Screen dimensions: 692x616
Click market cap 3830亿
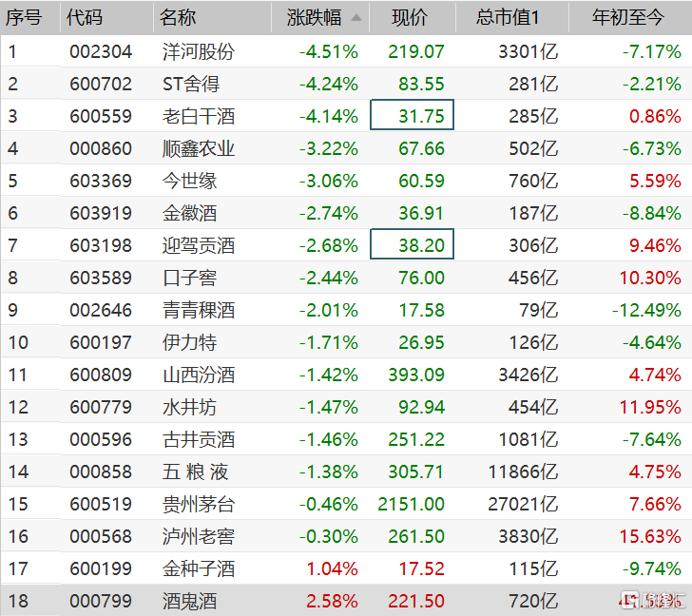coord(529,536)
